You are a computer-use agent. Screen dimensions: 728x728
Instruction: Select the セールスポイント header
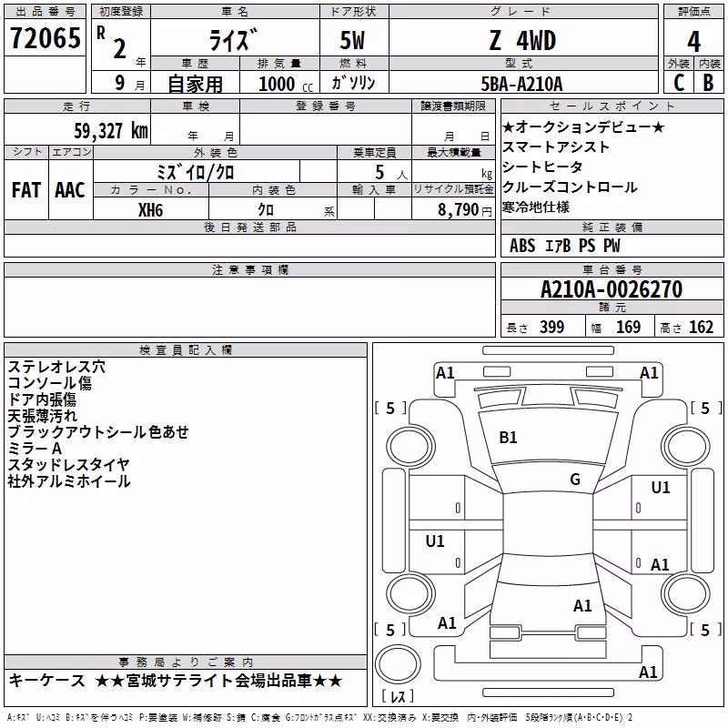coord(612,106)
